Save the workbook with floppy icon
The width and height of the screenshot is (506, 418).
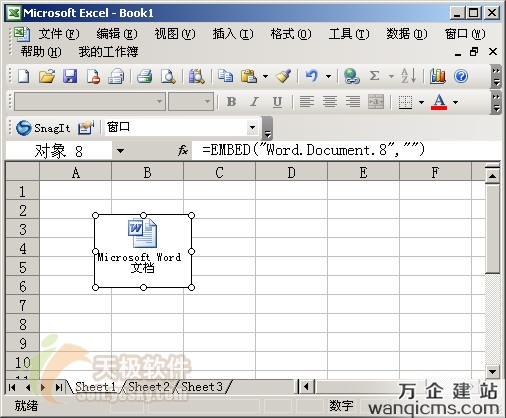(70, 76)
